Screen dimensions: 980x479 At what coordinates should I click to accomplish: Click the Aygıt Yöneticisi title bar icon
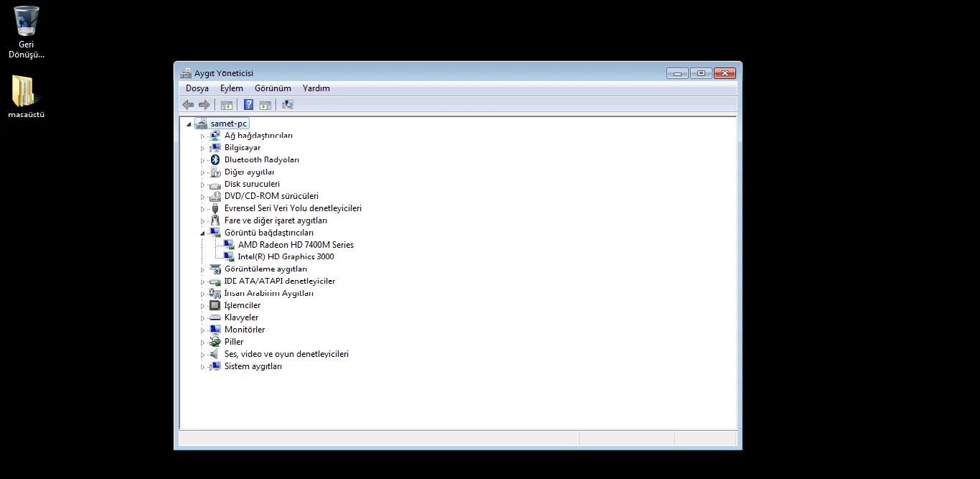pos(186,73)
